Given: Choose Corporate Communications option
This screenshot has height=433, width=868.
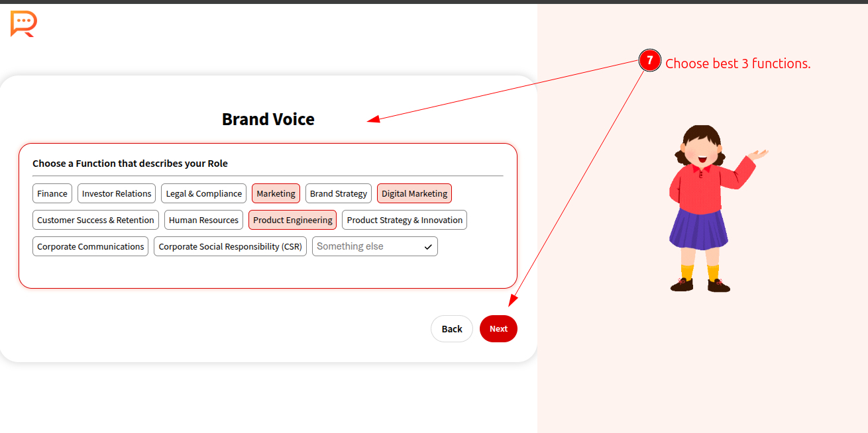Looking at the screenshot, I should click(x=90, y=246).
